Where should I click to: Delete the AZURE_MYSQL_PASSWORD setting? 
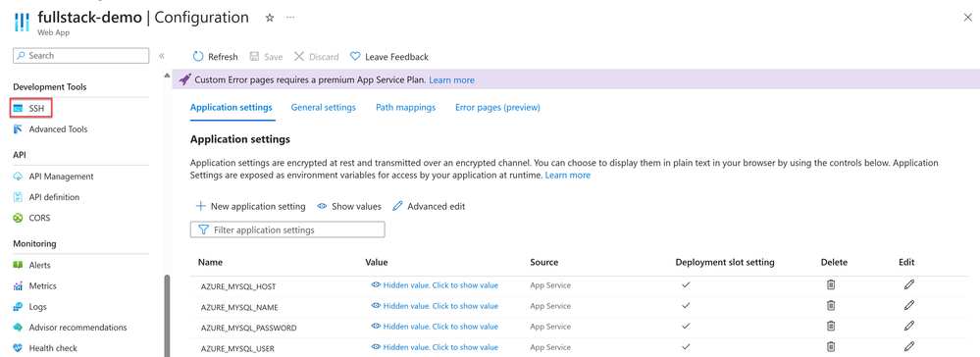(831, 327)
